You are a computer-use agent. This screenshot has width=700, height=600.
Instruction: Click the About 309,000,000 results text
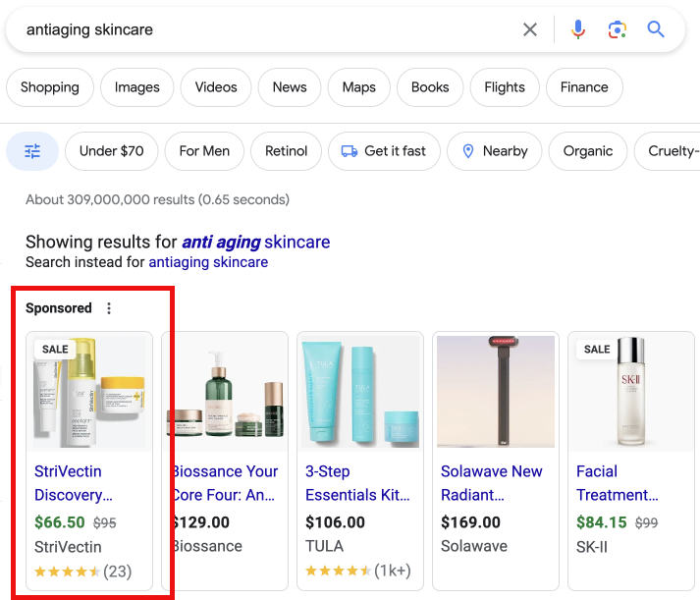click(158, 199)
